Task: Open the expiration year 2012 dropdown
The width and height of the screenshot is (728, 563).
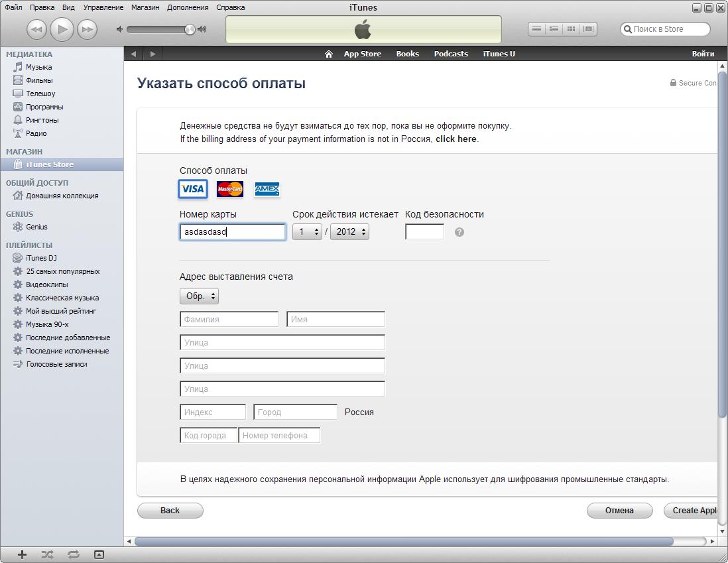Action: (349, 232)
